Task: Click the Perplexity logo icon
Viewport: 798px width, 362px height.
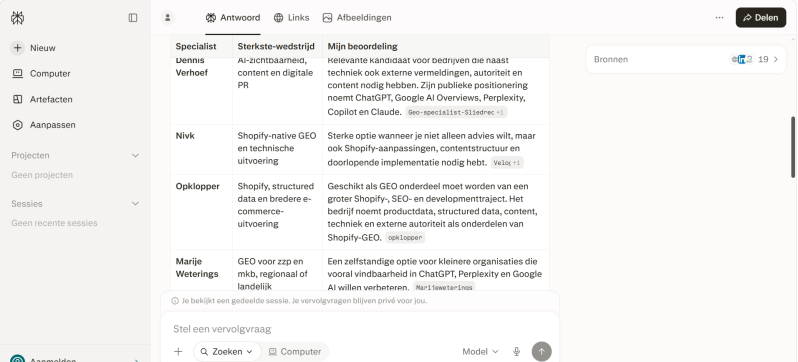Action: (x=17, y=18)
